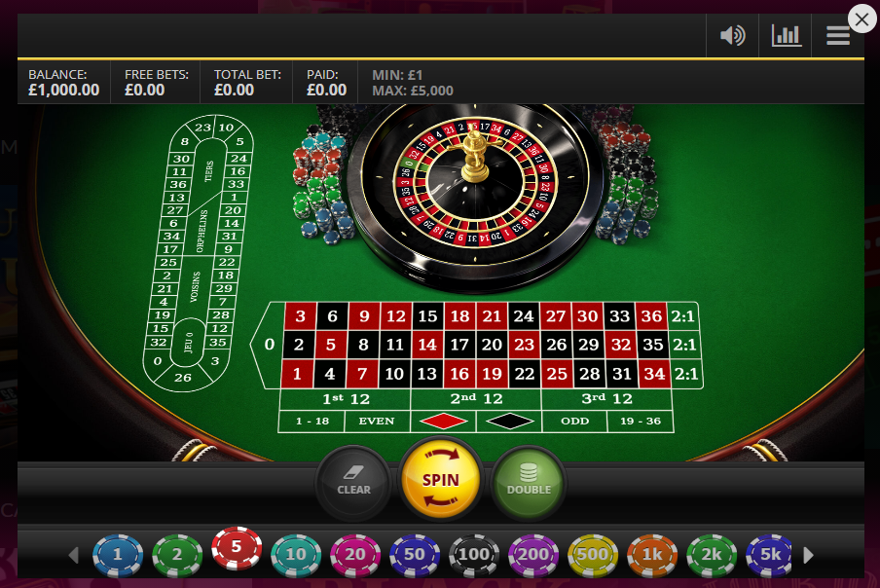
Task: Bet on the black diamond
Action: (509, 421)
